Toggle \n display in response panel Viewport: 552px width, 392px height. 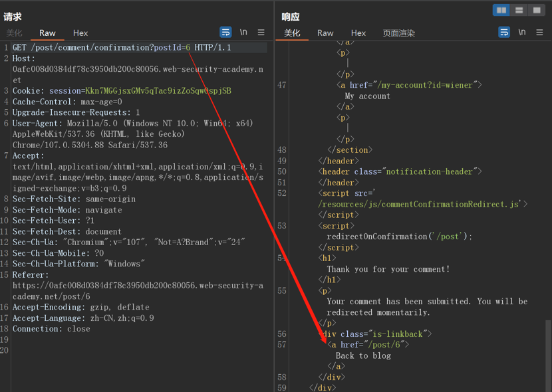coord(522,33)
